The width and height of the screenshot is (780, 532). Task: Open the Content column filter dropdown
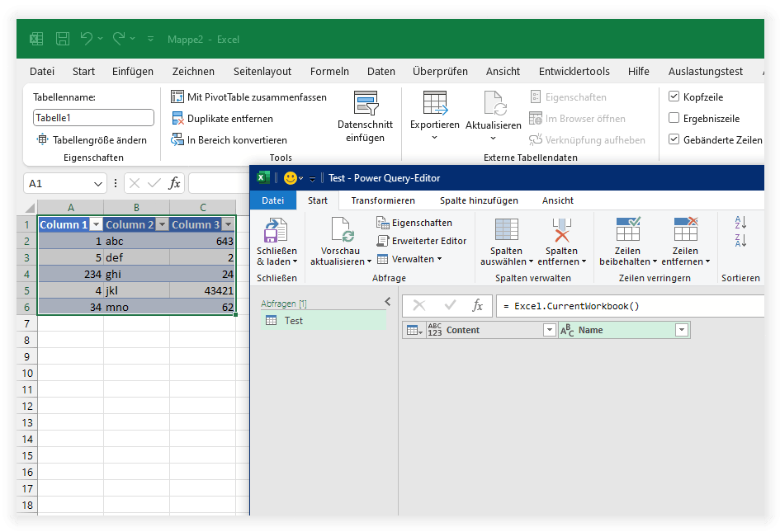550,329
